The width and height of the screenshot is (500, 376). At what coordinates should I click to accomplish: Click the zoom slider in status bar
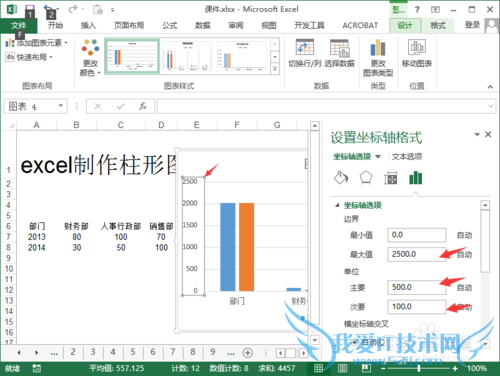coord(419,368)
